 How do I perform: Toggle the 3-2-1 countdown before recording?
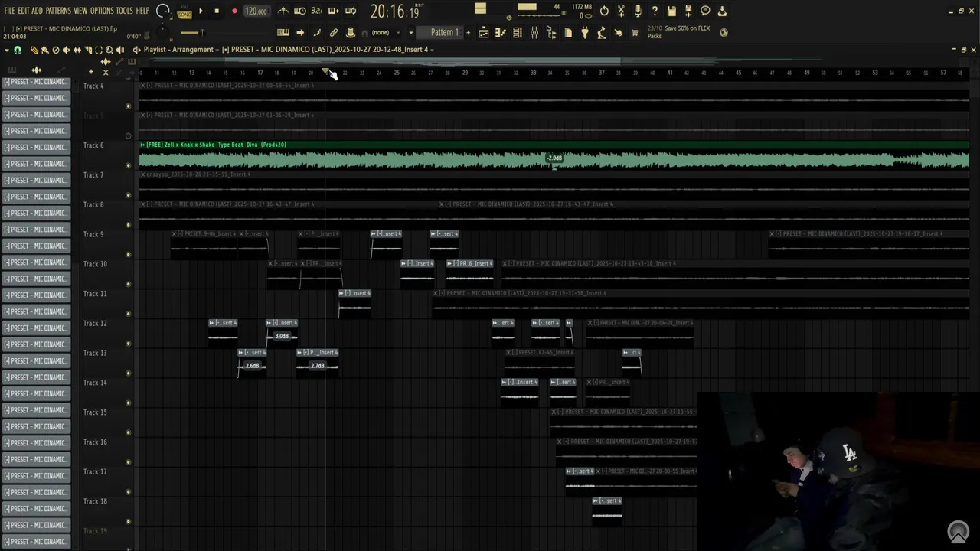[x=317, y=11]
